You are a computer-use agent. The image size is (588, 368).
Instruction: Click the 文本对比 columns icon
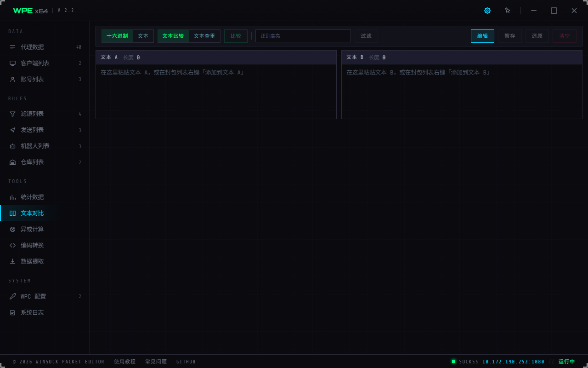coord(13,213)
